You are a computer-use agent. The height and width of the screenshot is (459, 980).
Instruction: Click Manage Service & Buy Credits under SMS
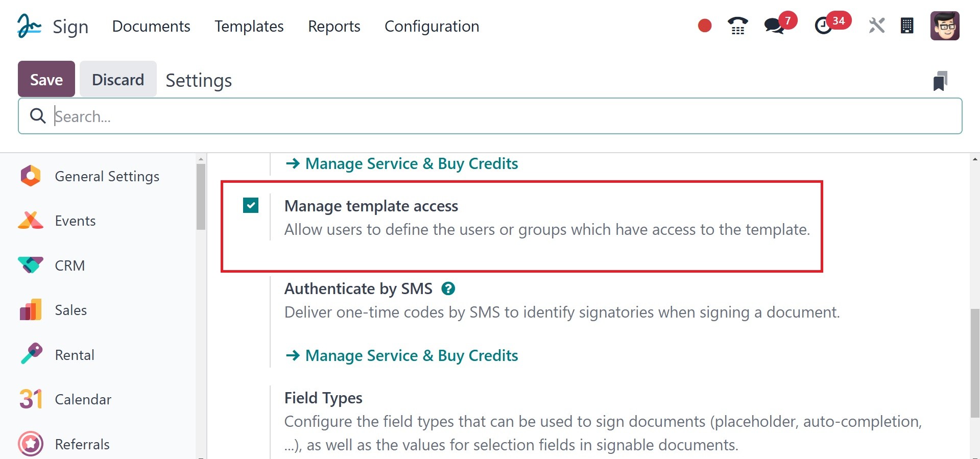pyautogui.click(x=411, y=355)
